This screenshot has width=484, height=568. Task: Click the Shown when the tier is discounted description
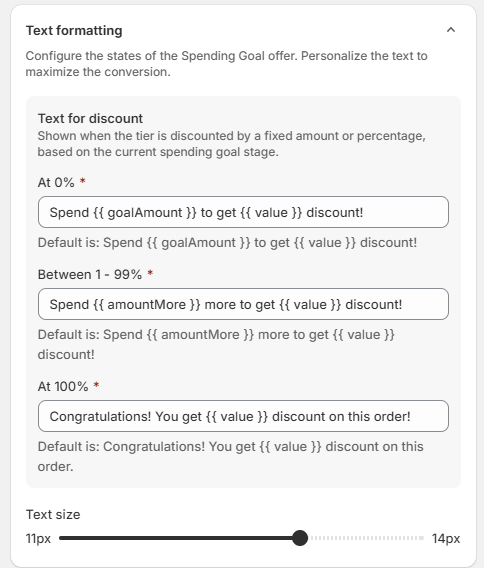[231, 144]
